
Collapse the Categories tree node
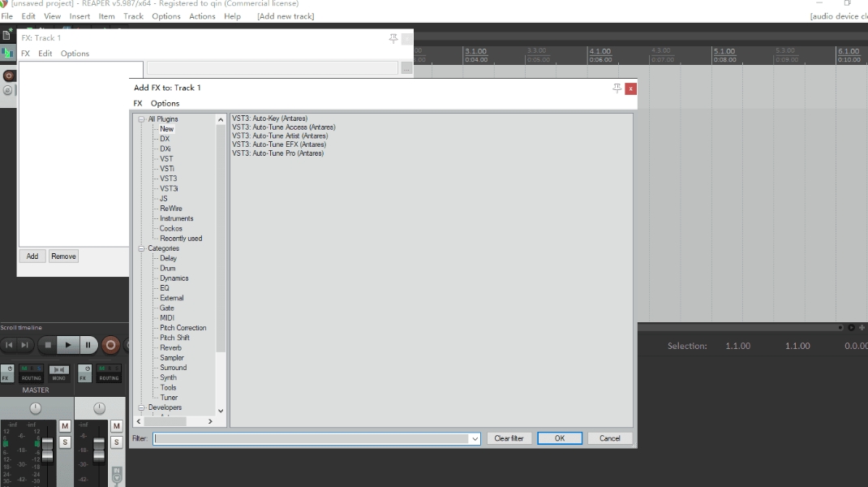(x=141, y=248)
